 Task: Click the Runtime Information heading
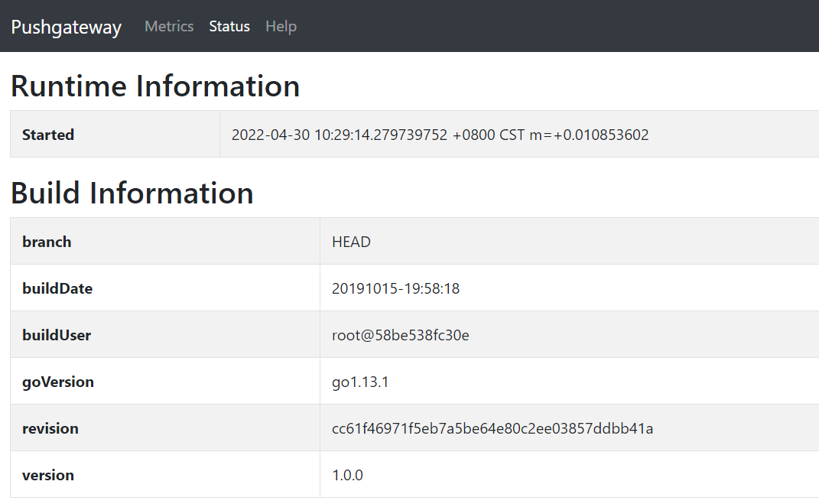click(155, 86)
